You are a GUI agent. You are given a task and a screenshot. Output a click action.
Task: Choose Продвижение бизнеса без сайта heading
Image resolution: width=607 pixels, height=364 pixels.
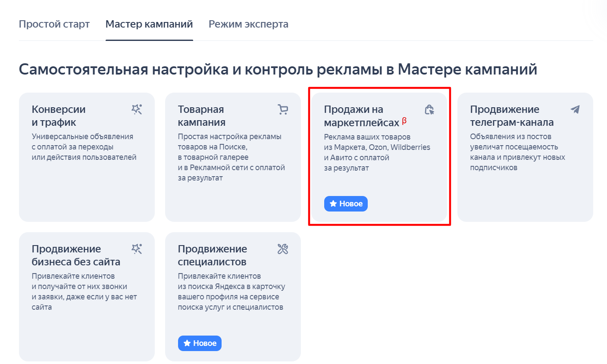(76, 255)
